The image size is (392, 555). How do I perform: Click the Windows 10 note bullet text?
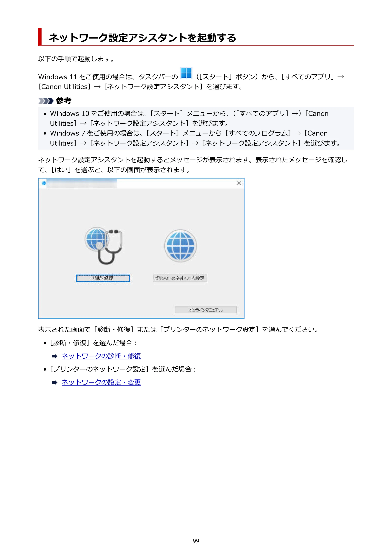189,118
